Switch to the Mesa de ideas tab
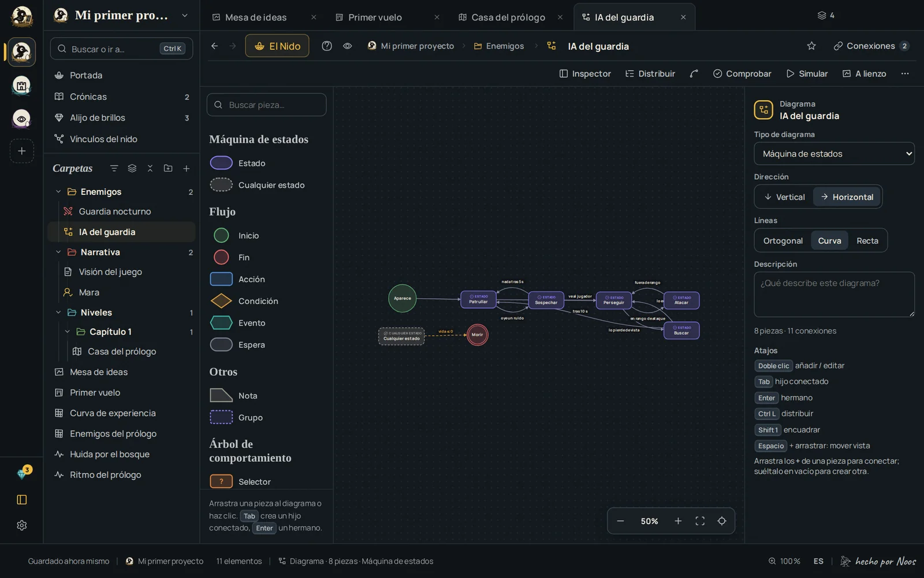Screen dimensions: 924x578 [x=255, y=17]
